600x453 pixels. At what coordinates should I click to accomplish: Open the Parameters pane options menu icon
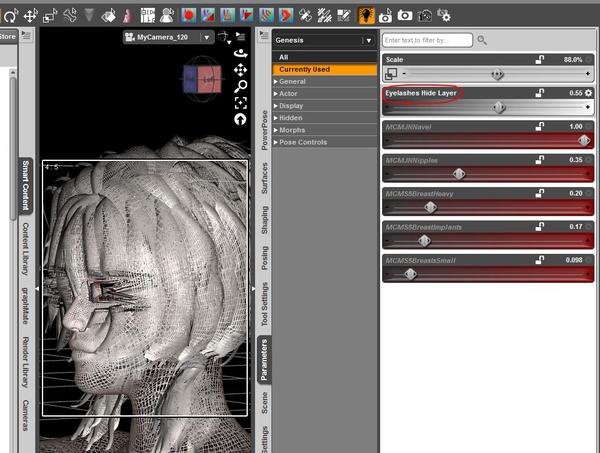point(264,36)
